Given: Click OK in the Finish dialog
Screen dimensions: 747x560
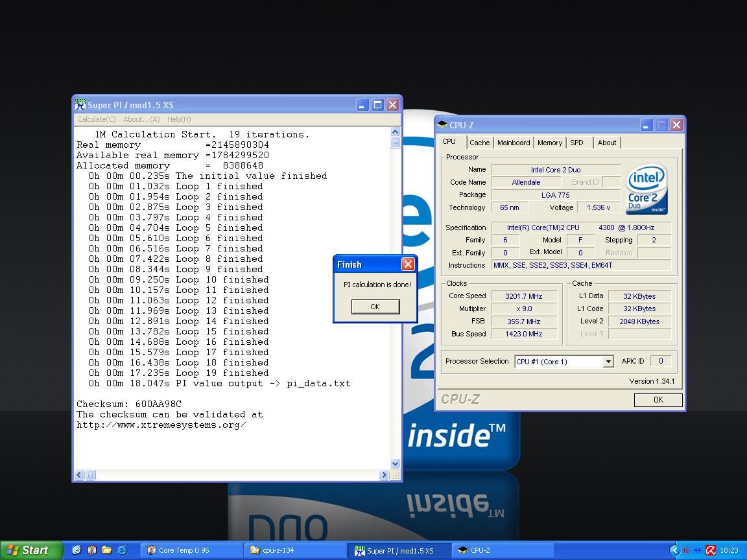Looking at the screenshot, I should click(375, 307).
